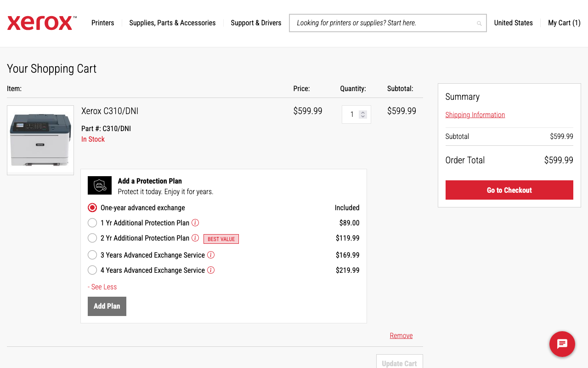Screen dimensions: 588x368
Task: Click the $169.99 plan price
Action: 348,255
